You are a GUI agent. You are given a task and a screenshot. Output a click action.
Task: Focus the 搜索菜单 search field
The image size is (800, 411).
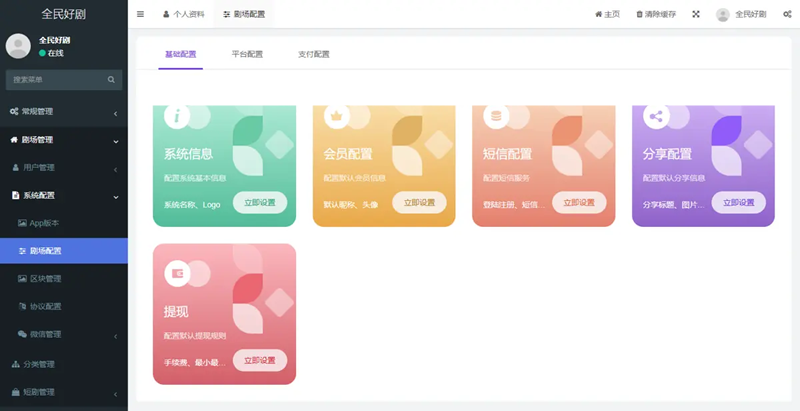(55, 79)
